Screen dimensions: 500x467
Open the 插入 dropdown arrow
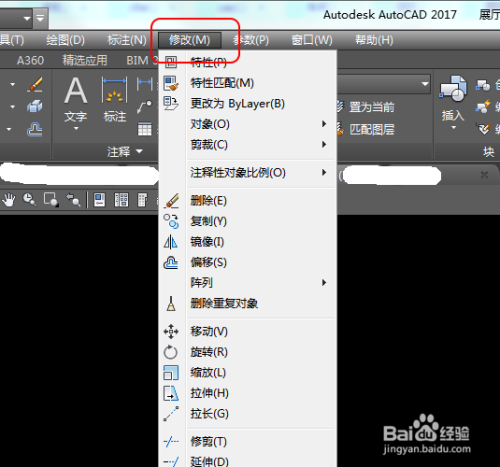click(x=453, y=127)
